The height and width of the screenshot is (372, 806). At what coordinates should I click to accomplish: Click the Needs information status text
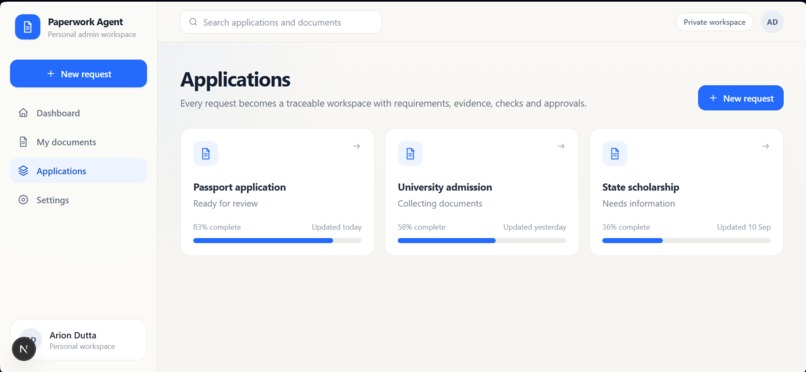[638, 203]
